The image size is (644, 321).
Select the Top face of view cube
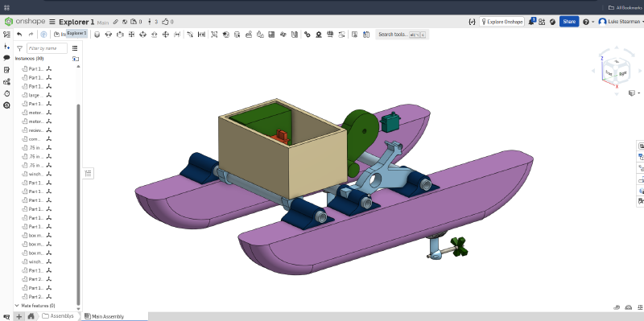click(x=616, y=62)
